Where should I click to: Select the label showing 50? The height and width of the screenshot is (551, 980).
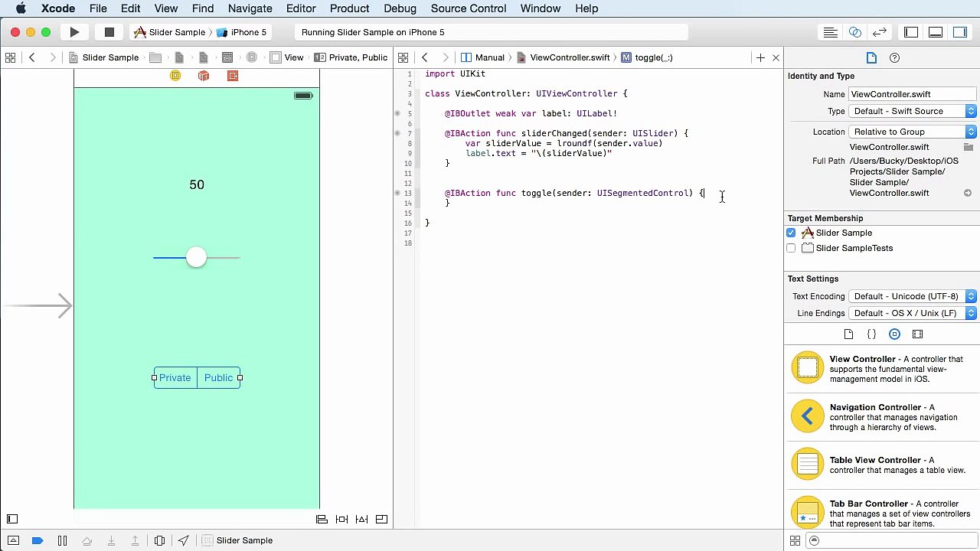[x=197, y=184]
